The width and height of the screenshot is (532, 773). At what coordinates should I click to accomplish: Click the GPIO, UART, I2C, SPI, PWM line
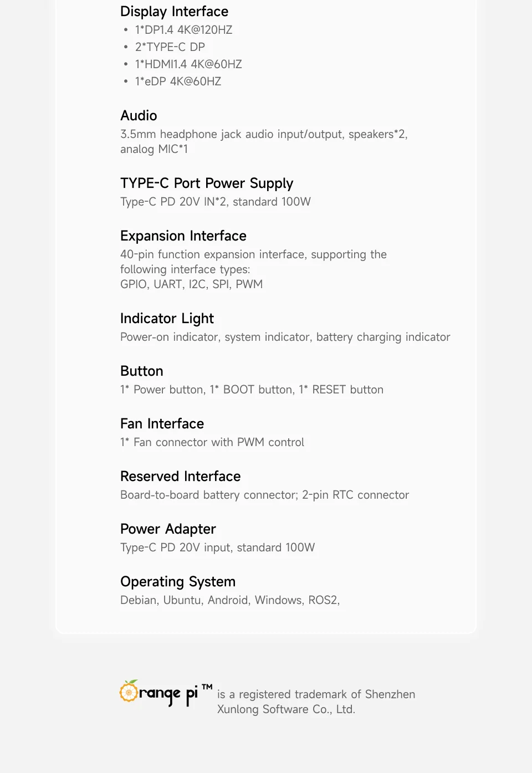coord(192,284)
